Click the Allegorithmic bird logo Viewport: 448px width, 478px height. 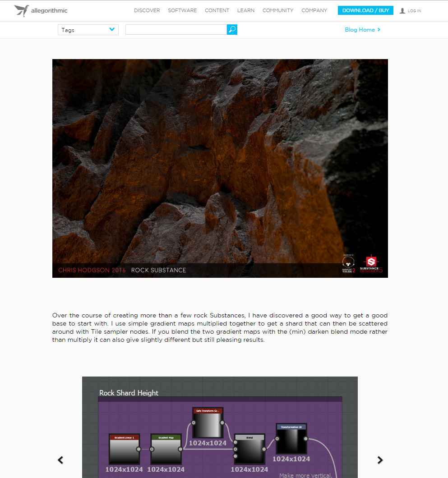21,11
